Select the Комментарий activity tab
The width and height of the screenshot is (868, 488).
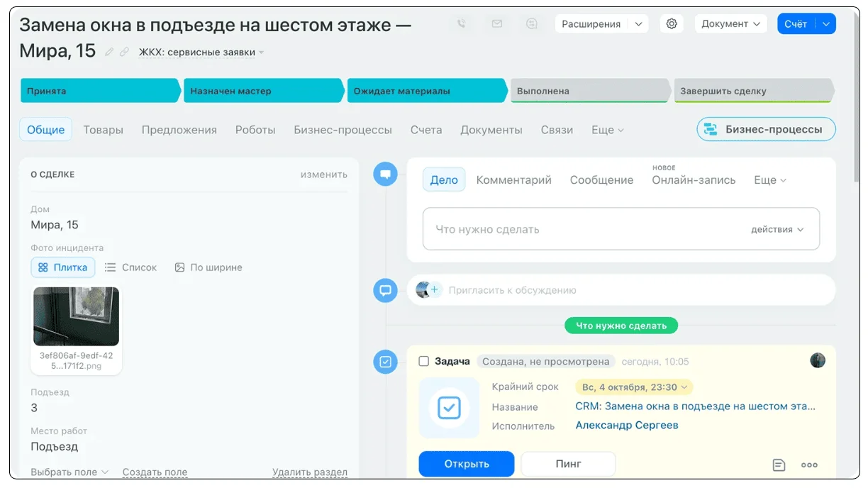click(514, 180)
